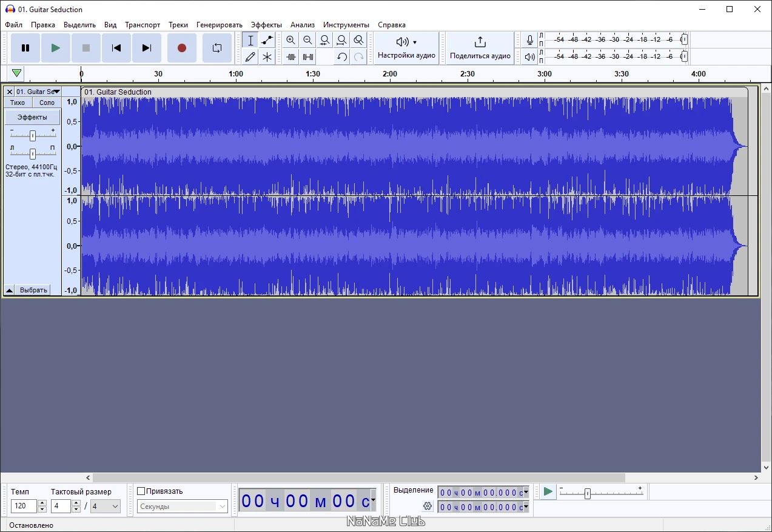Open the Настройки аудио dropdown
The image size is (772, 532).
point(406,48)
